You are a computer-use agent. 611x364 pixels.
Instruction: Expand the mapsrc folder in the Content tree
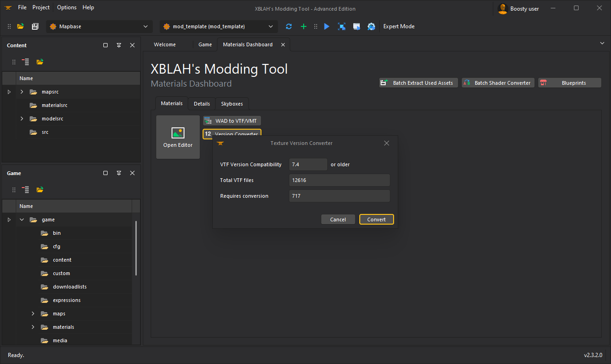tap(22, 92)
